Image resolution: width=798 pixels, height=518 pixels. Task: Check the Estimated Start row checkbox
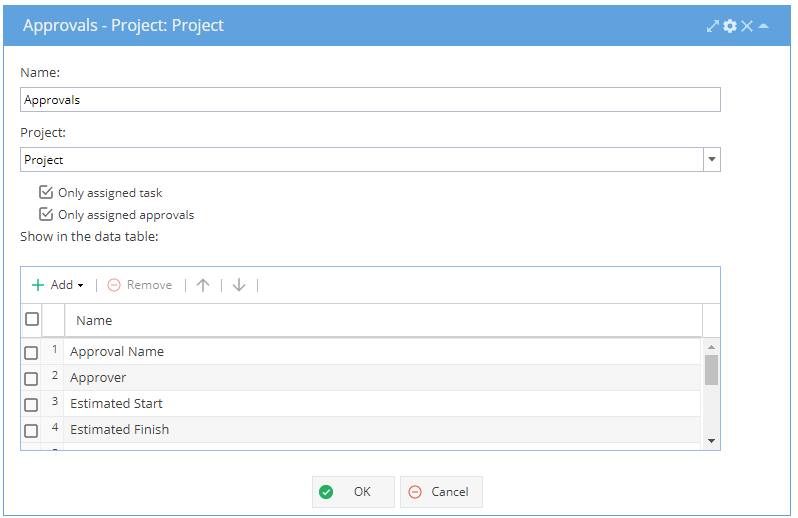31,405
